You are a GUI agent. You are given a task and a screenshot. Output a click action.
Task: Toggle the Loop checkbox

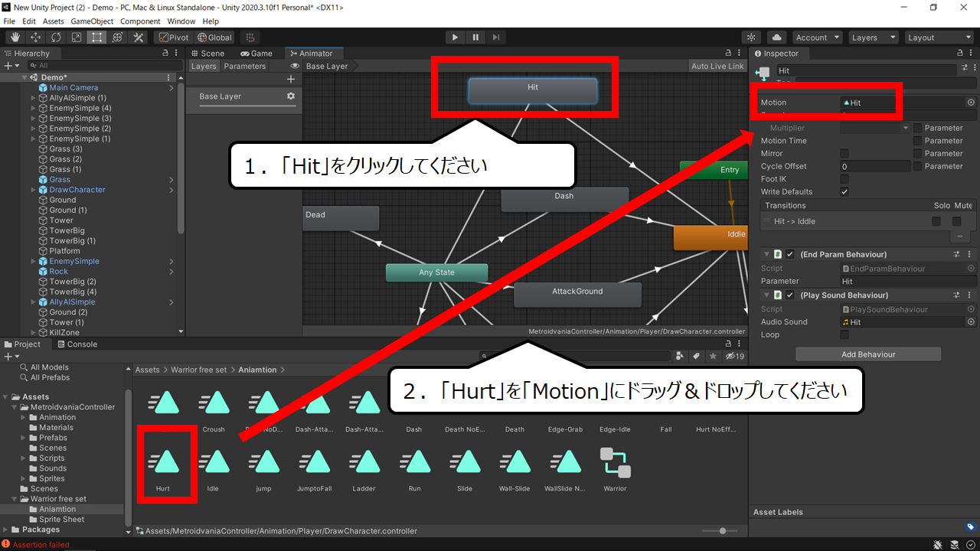[x=844, y=334]
